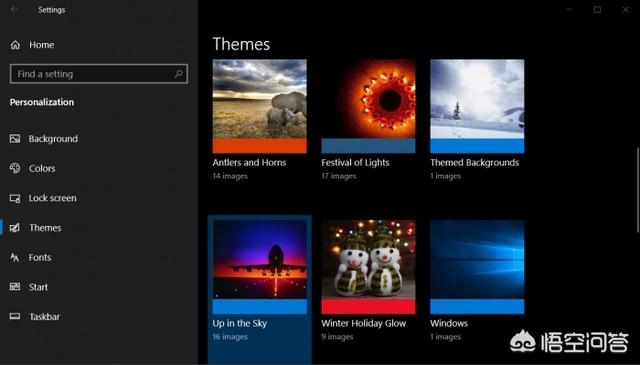Click the Lock screen icon
The height and width of the screenshot is (365, 640).
tap(15, 198)
